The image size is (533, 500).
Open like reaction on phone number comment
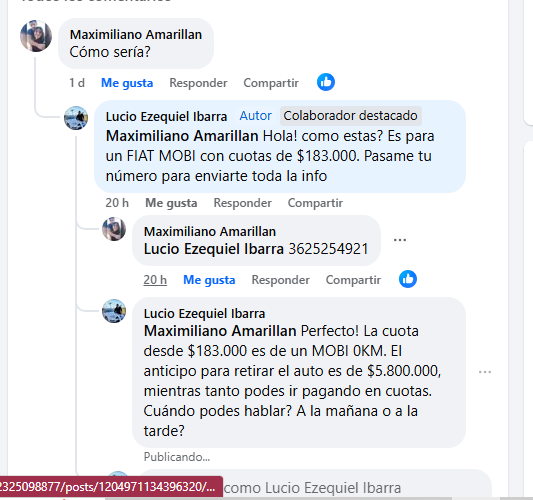[x=408, y=279]
